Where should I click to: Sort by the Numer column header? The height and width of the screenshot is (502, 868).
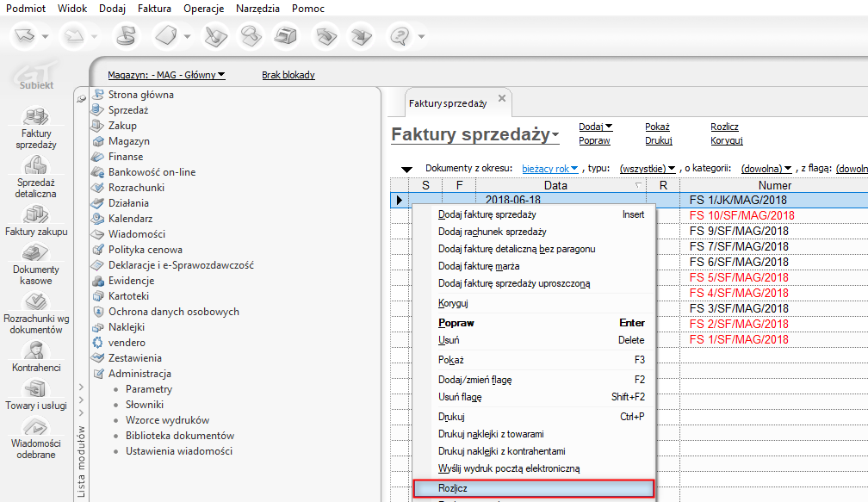774,185
